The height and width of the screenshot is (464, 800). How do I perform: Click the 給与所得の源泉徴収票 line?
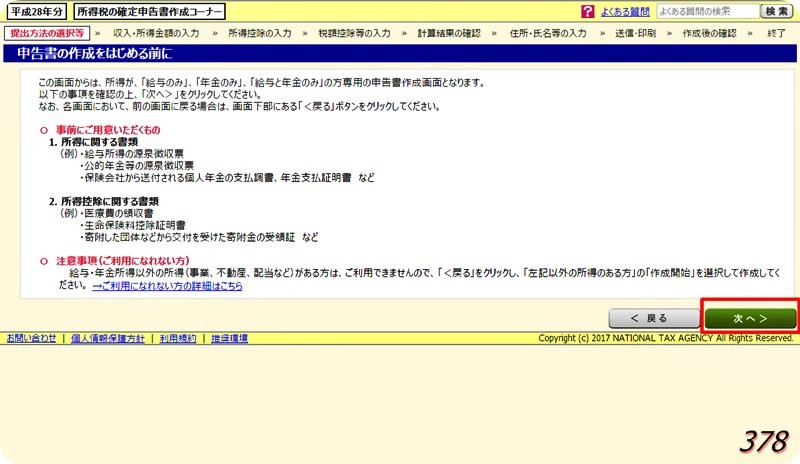pos(134,154)
